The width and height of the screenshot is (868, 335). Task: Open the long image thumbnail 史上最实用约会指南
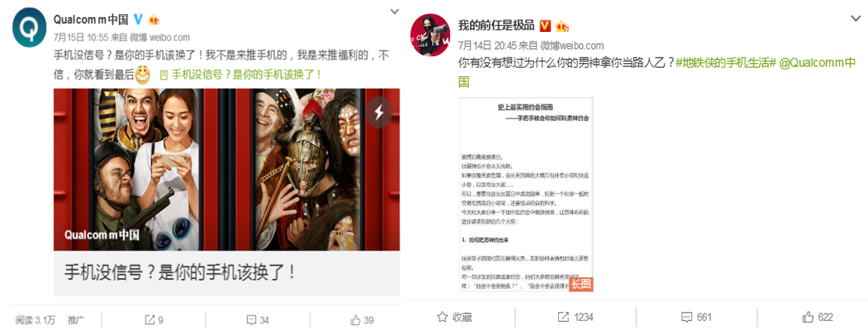click(x=526, y=194)
